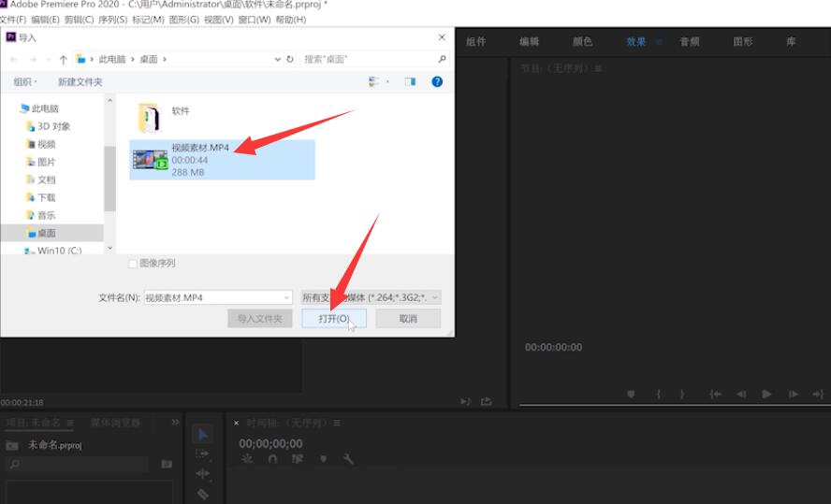Toggle Linked Selection in timeline
831x504 pixels.
click(x=298, y=459)
